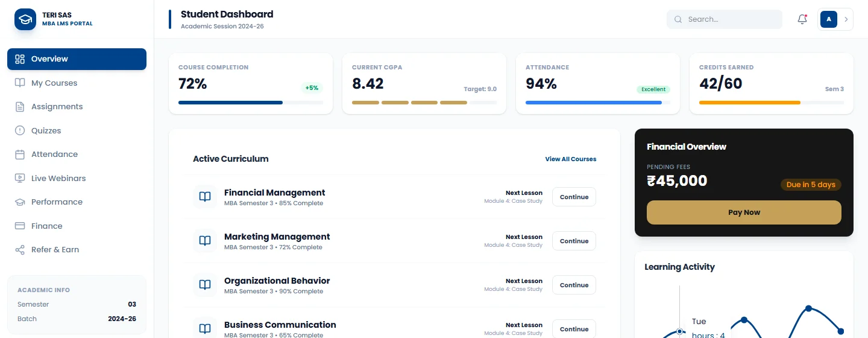Continue the Financial Management course
868x338 pixels.
[x=574, y=197]
